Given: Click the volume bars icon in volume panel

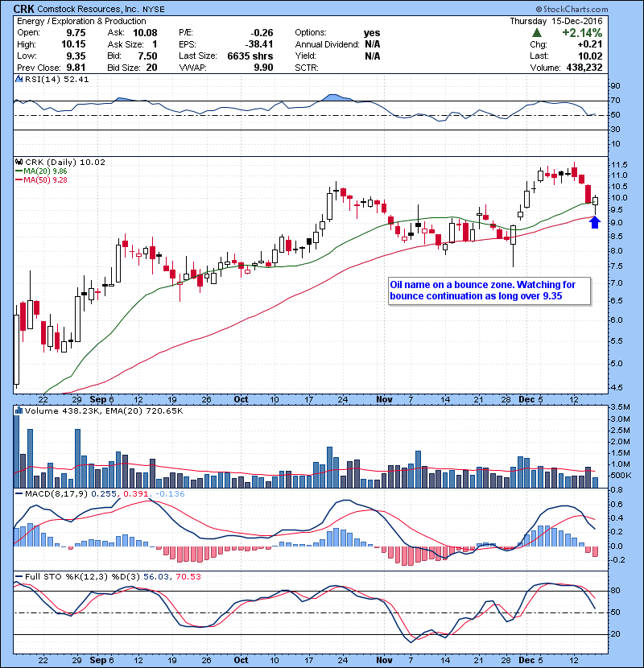Looking at the screenshot, I should tap(19, 410).
